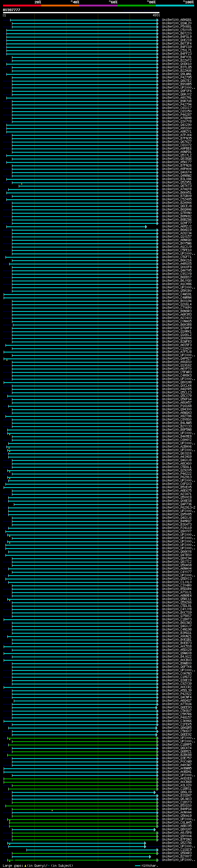Image resolution: width=197 pixels, height=868 pixels.
Task: Click the UniRef100_A3LVZ0 hit name
Action: (x=177, y=785)
